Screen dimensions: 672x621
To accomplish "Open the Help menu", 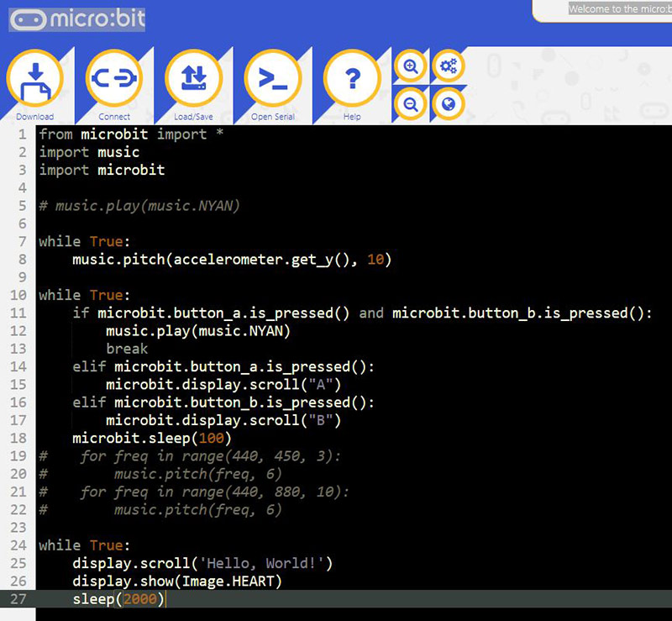I will [x=352, y=80].
